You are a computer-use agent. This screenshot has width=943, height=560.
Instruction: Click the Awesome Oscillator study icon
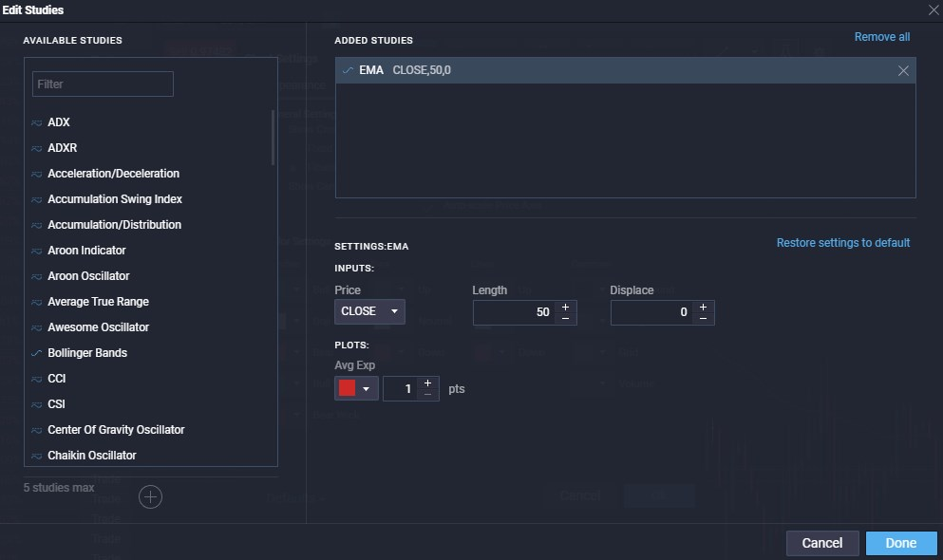click(37, 328)
